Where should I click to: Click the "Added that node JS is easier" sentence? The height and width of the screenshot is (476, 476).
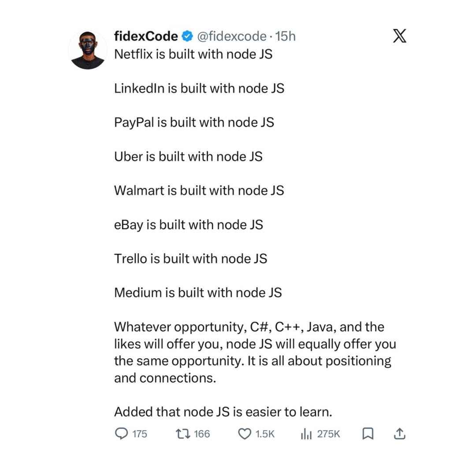tap(223, 412)
